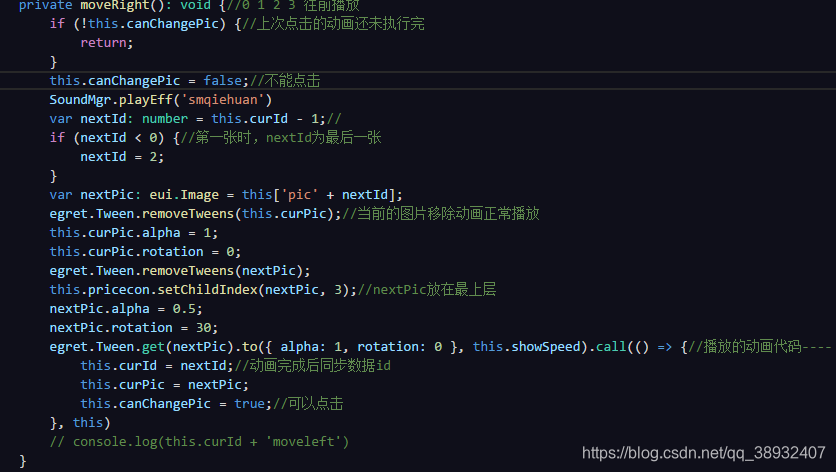Screen dimensions: 836x472
Task: Click the 'this.canChangePic = true;' line
Action: 212,404
